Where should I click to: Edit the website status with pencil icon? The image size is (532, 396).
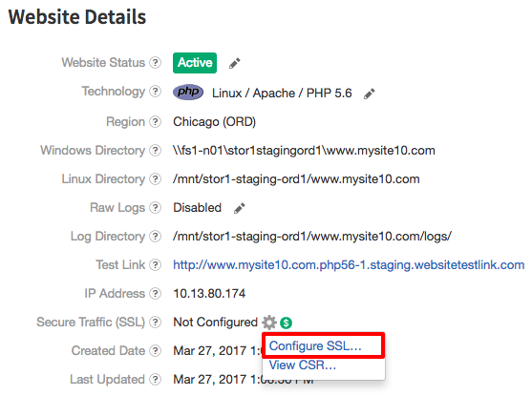pyautogui.click(x=234, y=63)
